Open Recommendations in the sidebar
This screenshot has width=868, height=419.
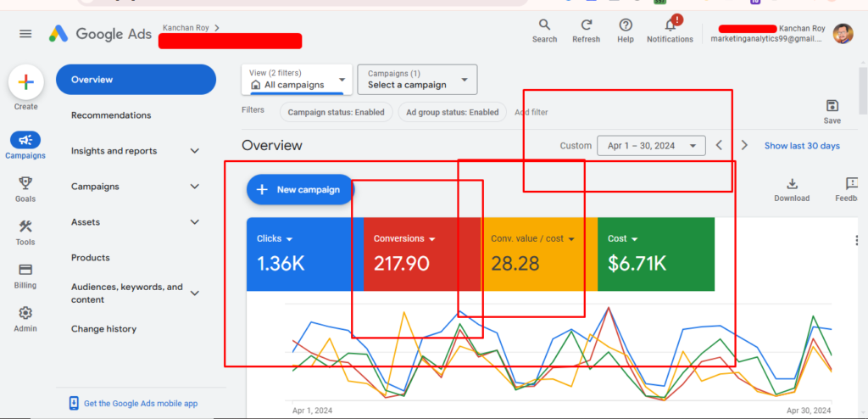point(111,115)
